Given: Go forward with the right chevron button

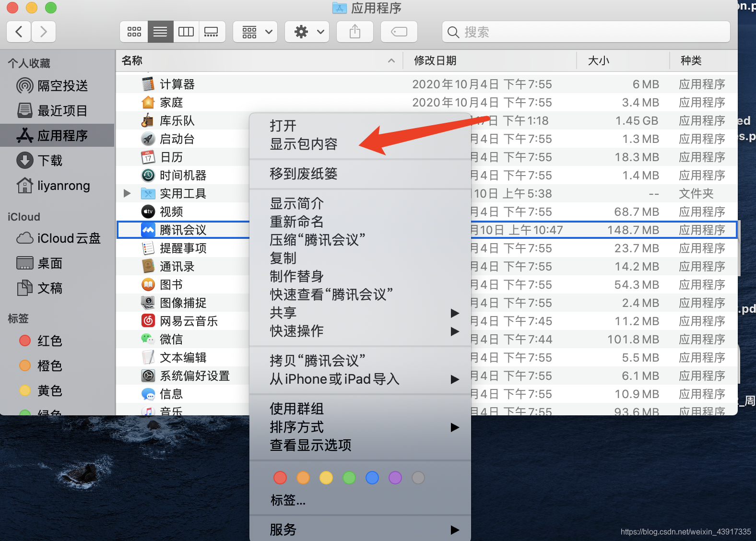Looking at the screenshot, I should (44, 32).
